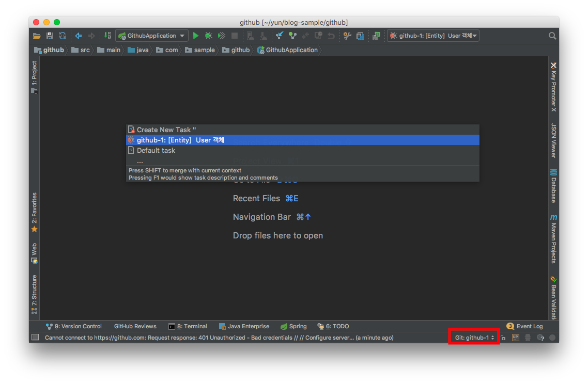Open the JSON Viewer side panel

click(x=553, y=140)
